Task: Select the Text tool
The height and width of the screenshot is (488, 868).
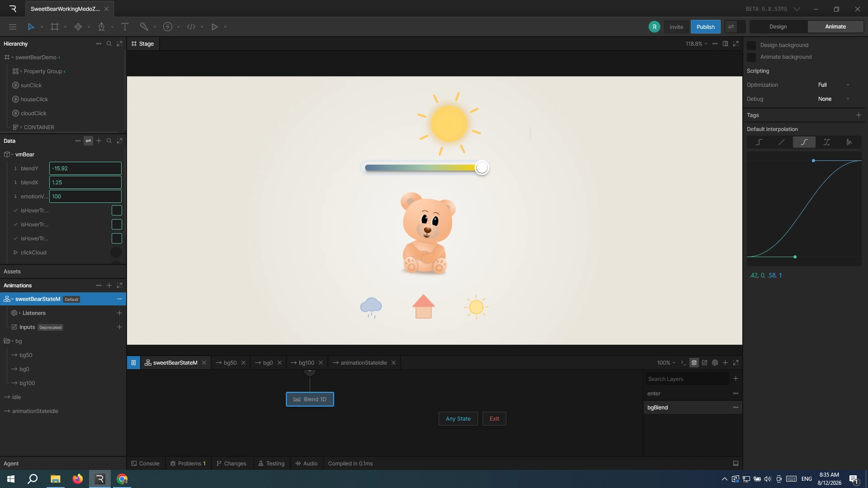Action: pyautogui.click(x=125, y=27)
